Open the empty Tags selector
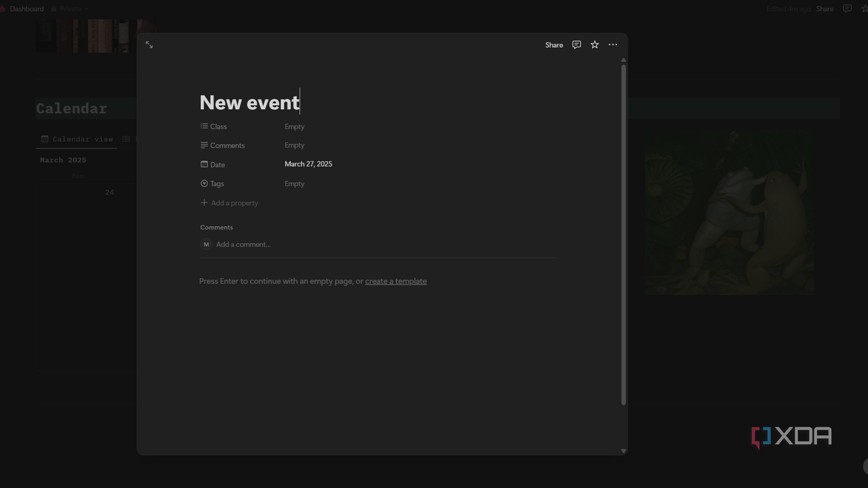The width and height of the screenshot is (868, 488). point(295,183)
